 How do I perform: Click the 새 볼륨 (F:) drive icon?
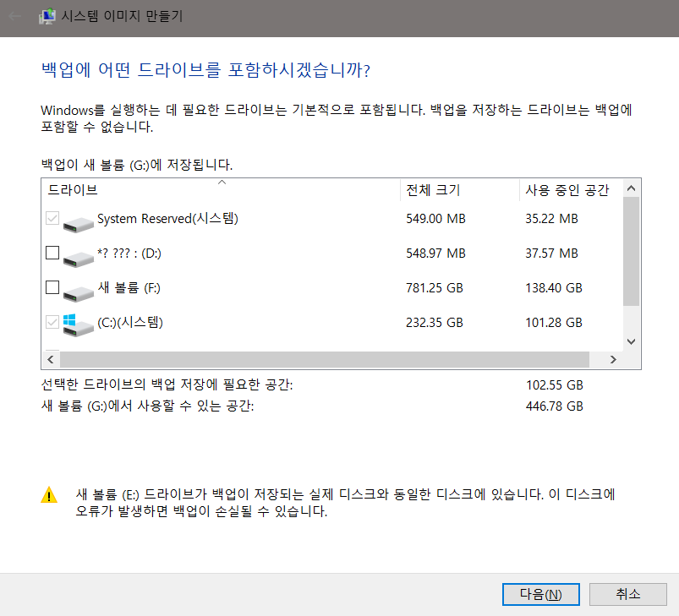pos(79,293)
